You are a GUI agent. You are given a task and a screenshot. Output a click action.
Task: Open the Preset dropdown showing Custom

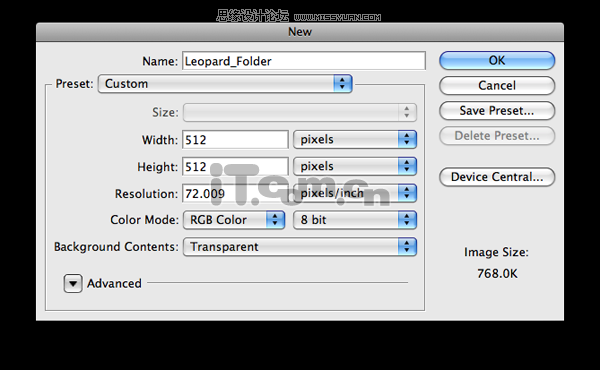tap(225, 84)
